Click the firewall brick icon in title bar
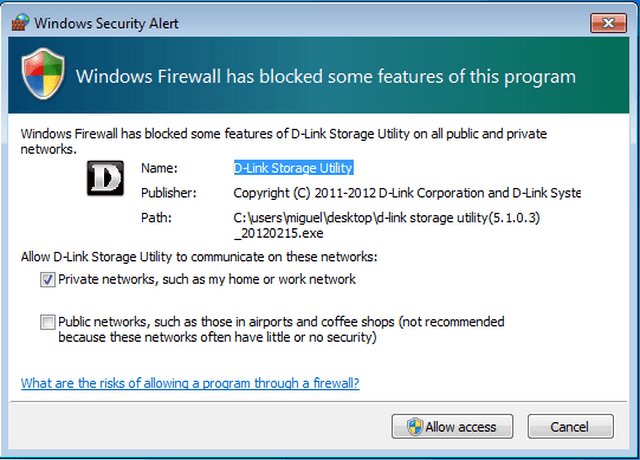640x460 pixels. click(20, 23)
